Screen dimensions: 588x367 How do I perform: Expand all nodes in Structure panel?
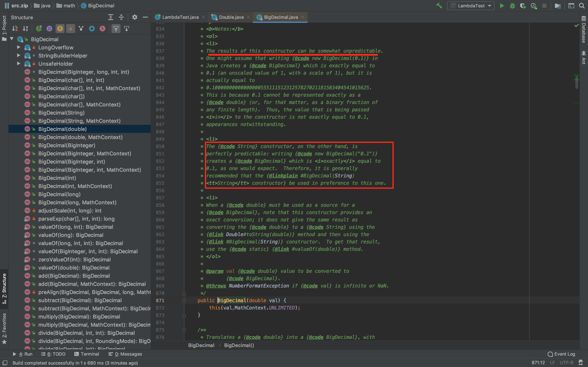(x=110, y=17)
